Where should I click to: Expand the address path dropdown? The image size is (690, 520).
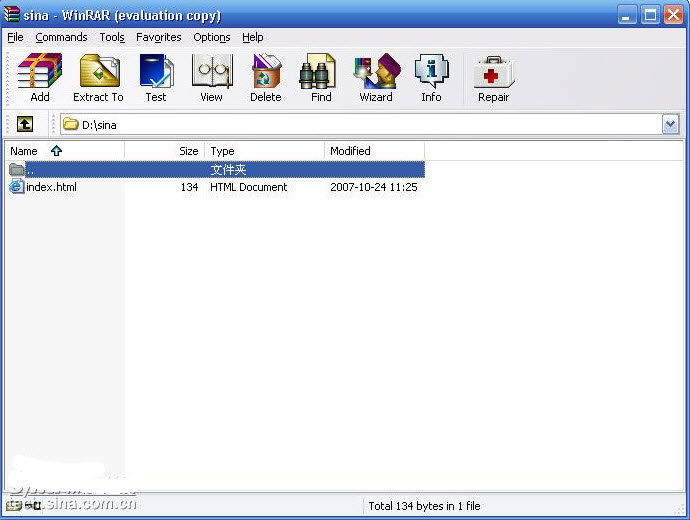(x=670, y=125)
